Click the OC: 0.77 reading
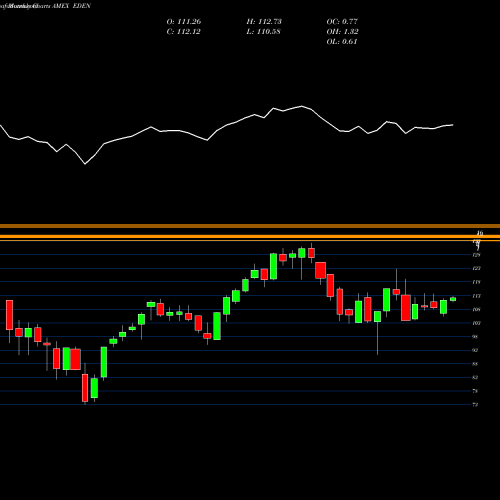This screenshot has width=500, height=500. tap(342, 22)
